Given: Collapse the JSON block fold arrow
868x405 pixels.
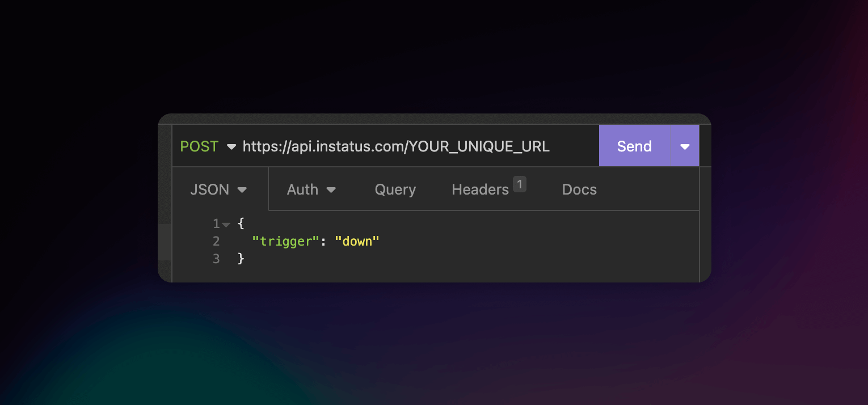Looking at the screenshot, I should 226,225.
